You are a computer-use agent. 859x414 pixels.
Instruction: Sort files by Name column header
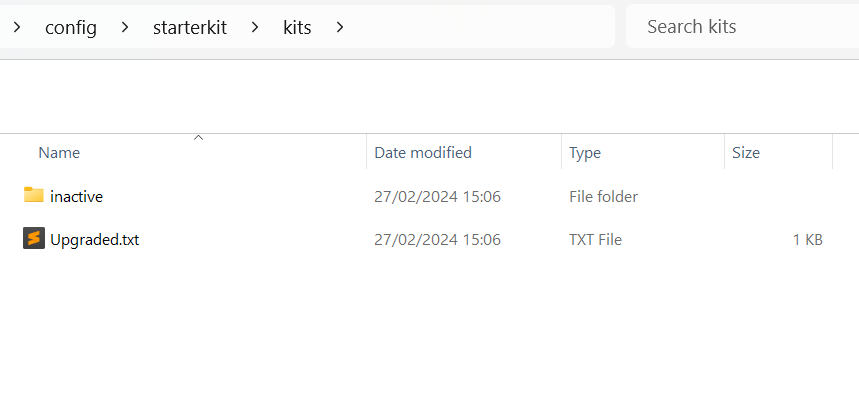59,152
